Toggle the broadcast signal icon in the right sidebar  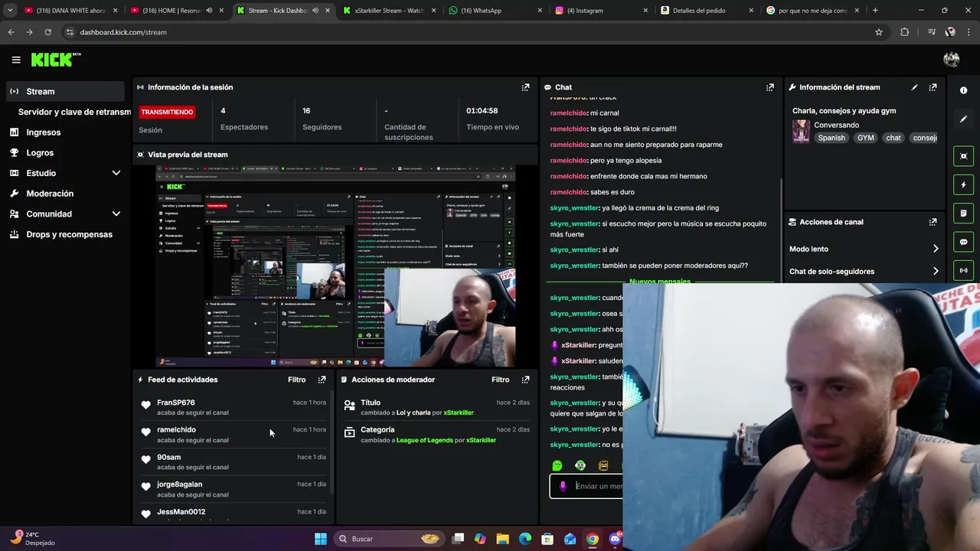coord(963,270)
